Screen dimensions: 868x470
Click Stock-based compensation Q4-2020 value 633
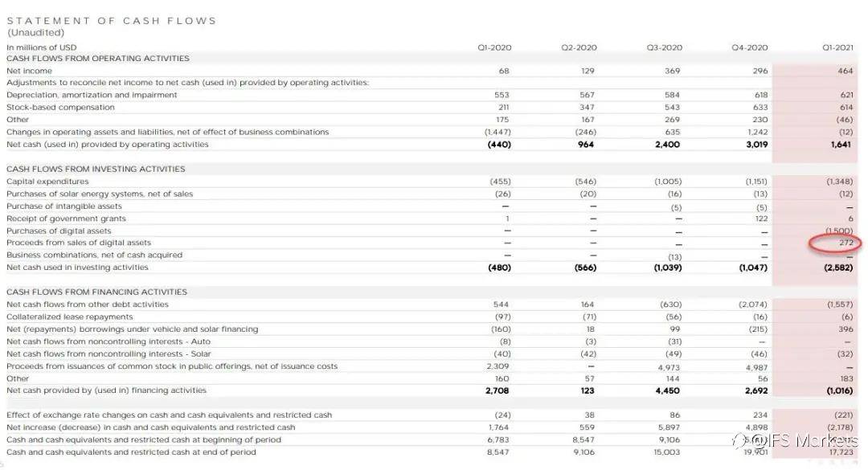760,107
